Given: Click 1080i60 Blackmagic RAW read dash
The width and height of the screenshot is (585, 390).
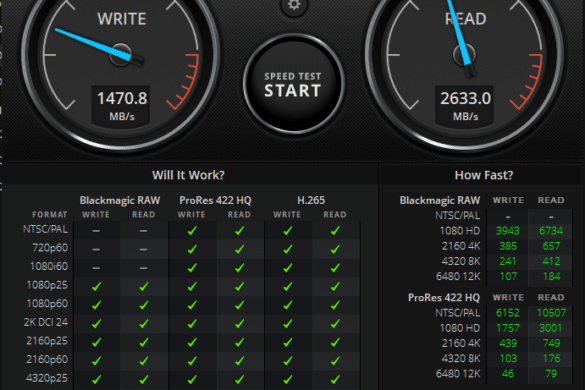Looking at the screenshot, I should (143, 268).
